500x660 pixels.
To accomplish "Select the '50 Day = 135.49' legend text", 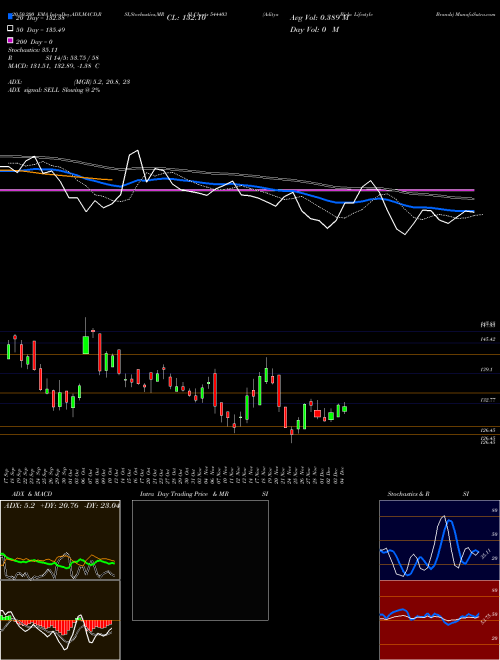I will click(x=40, y=30).
